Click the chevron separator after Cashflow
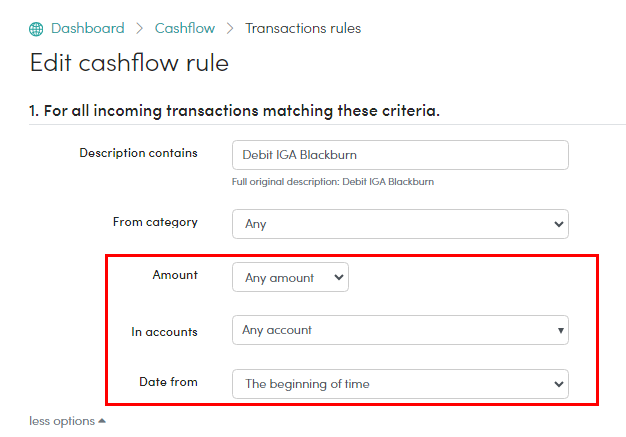The width and height of the screenshot is (626, 437). [x=230, y=29]
